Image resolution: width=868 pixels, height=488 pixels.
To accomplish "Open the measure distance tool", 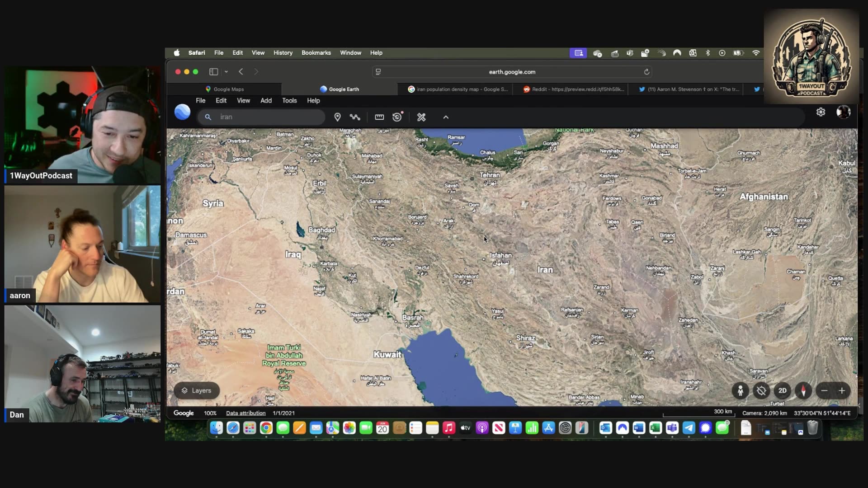I will pos(379,117).
